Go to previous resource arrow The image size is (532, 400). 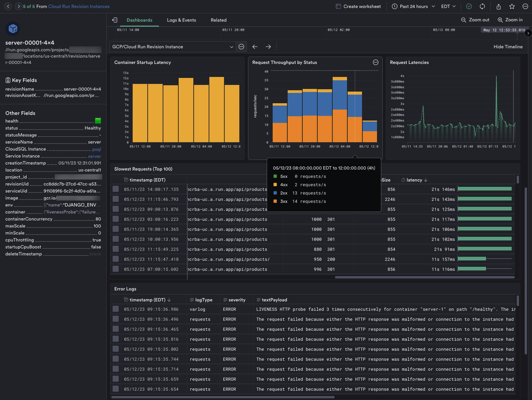8,6
